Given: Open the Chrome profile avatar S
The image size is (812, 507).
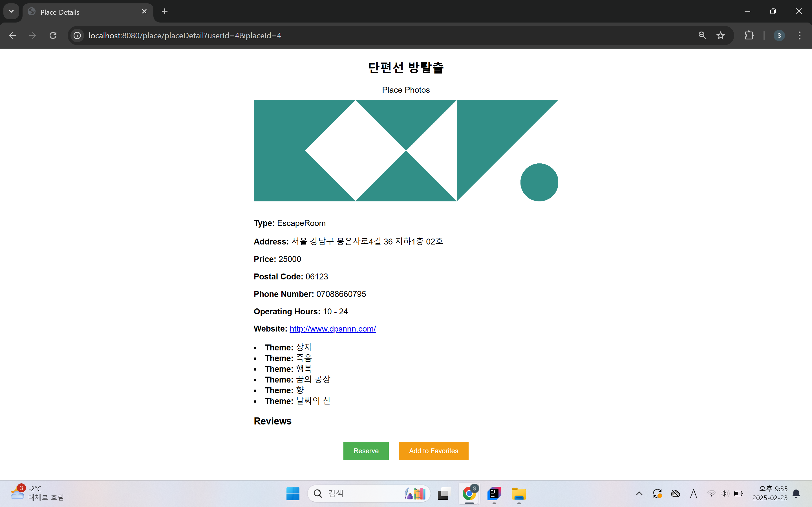Looking at the screenshot, I should [779, 35].
